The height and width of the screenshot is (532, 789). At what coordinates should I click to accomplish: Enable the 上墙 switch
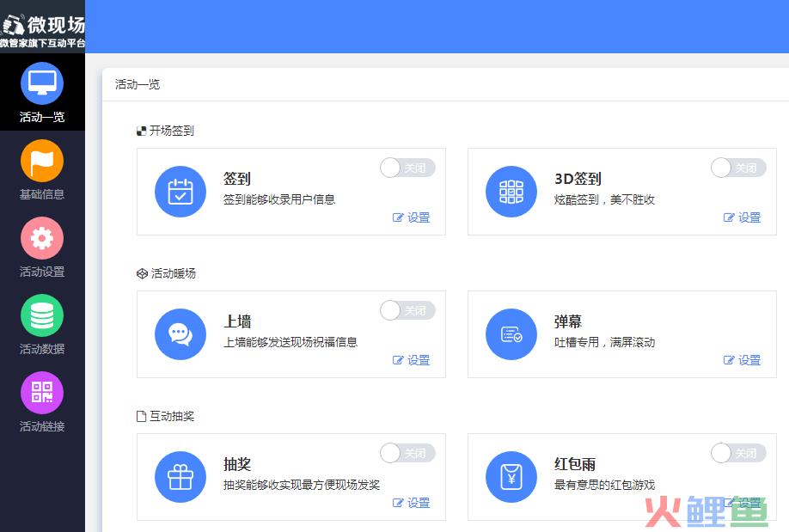(407, 310)
